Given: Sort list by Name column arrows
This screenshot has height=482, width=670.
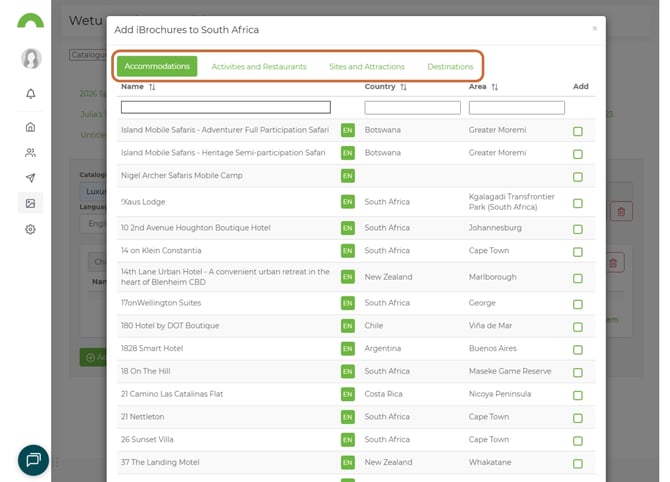Looking at the screenshot, I should (x=153, y=87).
